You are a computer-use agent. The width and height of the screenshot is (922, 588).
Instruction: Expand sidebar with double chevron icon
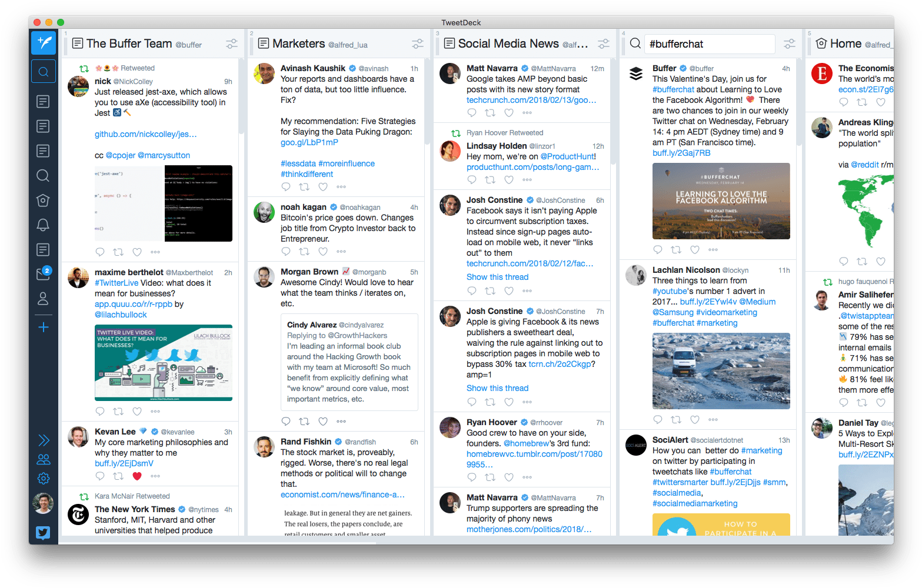click(44, 440)
